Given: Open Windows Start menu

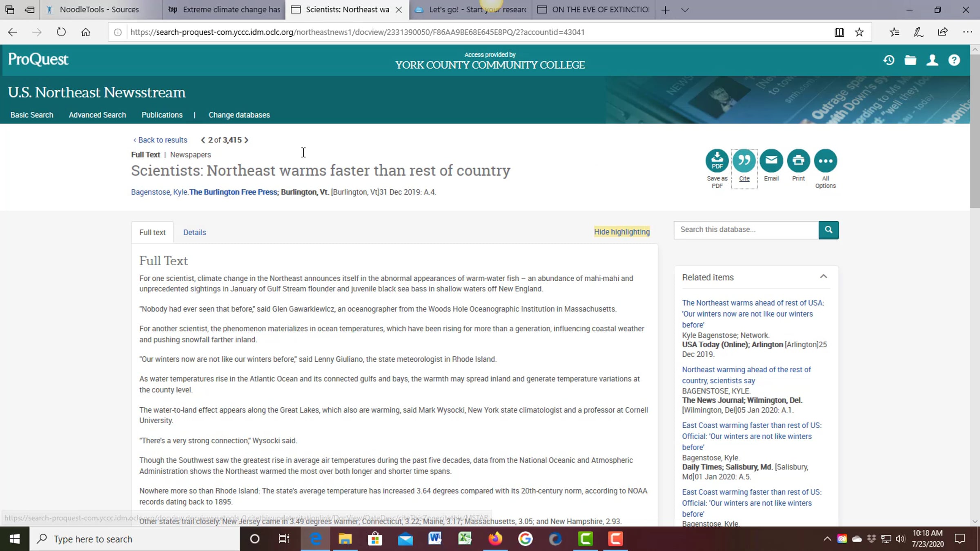Looking at the screenshot, I should click(15, 539).
